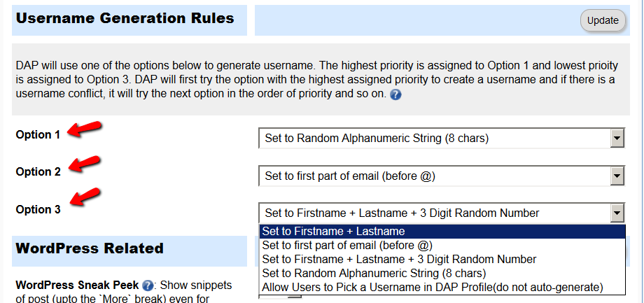This screenshot has height=303, width=644.
Task: Expand the Option 1 dropdown arrow
Action: pyautogui.click(x=617, y=139)
